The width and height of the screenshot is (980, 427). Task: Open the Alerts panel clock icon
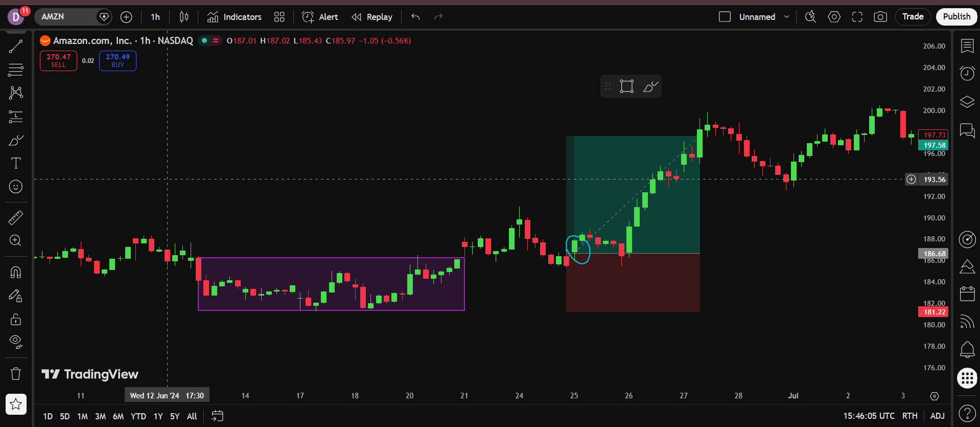967,73
